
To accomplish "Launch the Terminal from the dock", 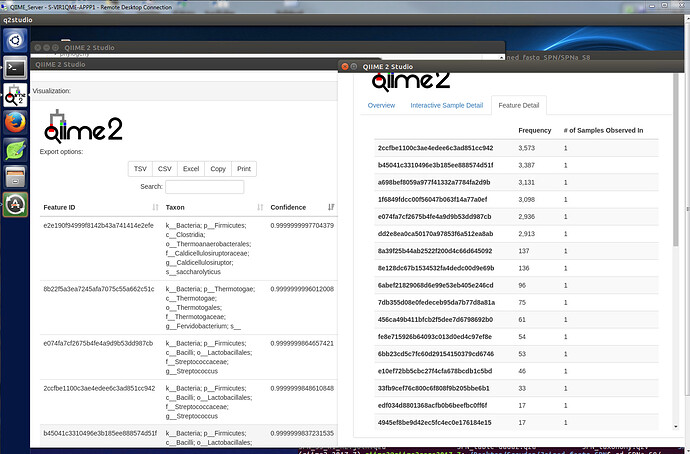I will (15, 68).
